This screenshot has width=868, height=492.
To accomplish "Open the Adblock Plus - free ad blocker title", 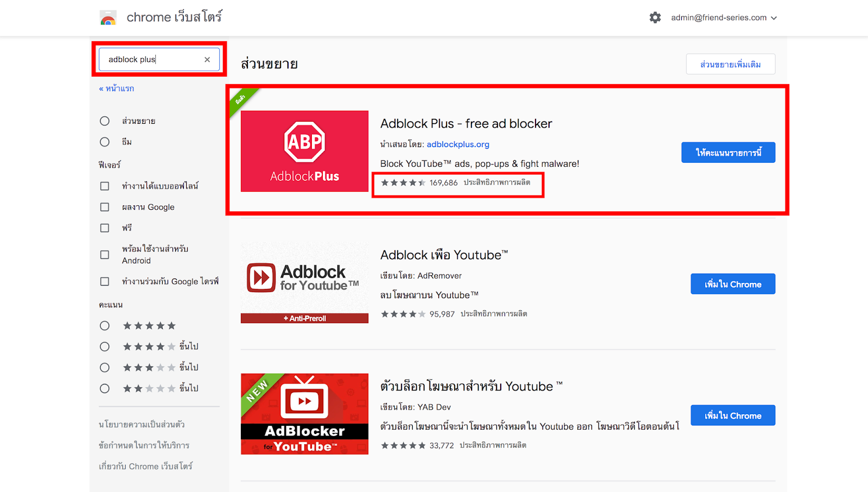I will click(x=466, y=124).
